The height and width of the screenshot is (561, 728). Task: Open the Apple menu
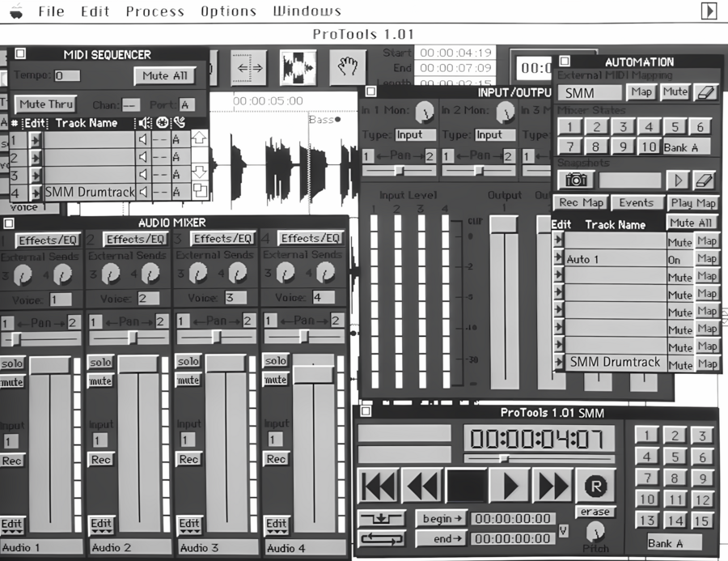pyautogui.click(x=16, y=11)
